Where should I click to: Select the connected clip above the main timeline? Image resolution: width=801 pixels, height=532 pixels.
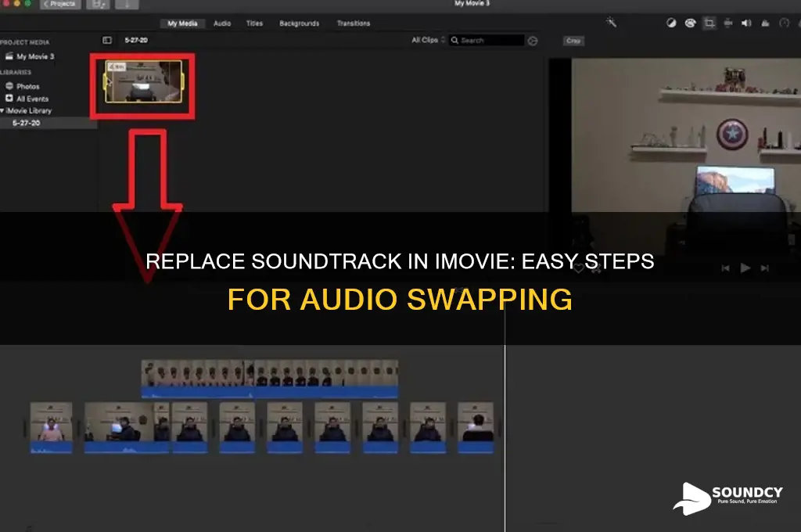coord(270,379)
